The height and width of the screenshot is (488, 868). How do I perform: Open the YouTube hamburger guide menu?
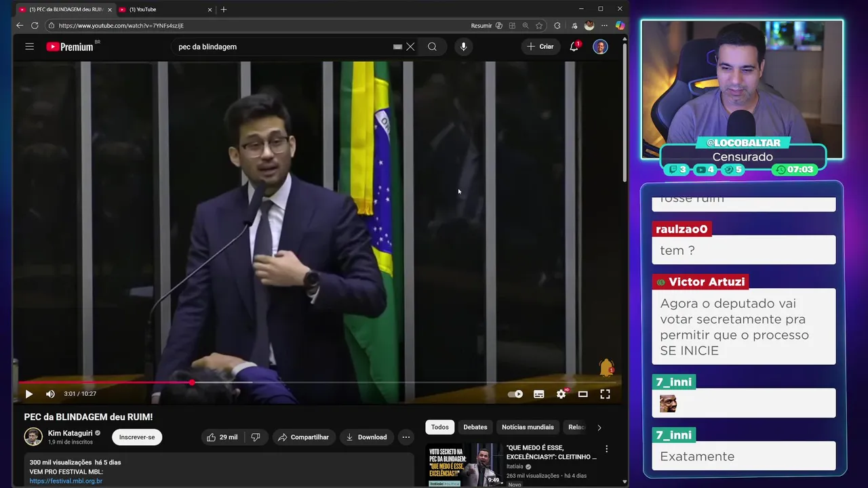[29, 47]
